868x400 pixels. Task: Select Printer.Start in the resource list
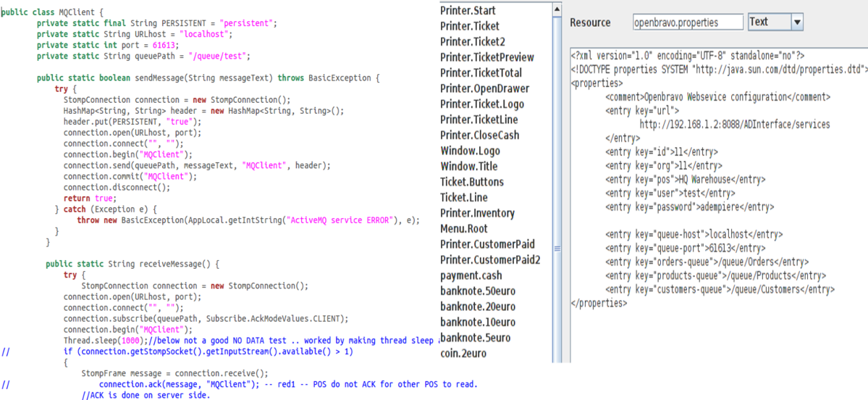tap(468, 10)
